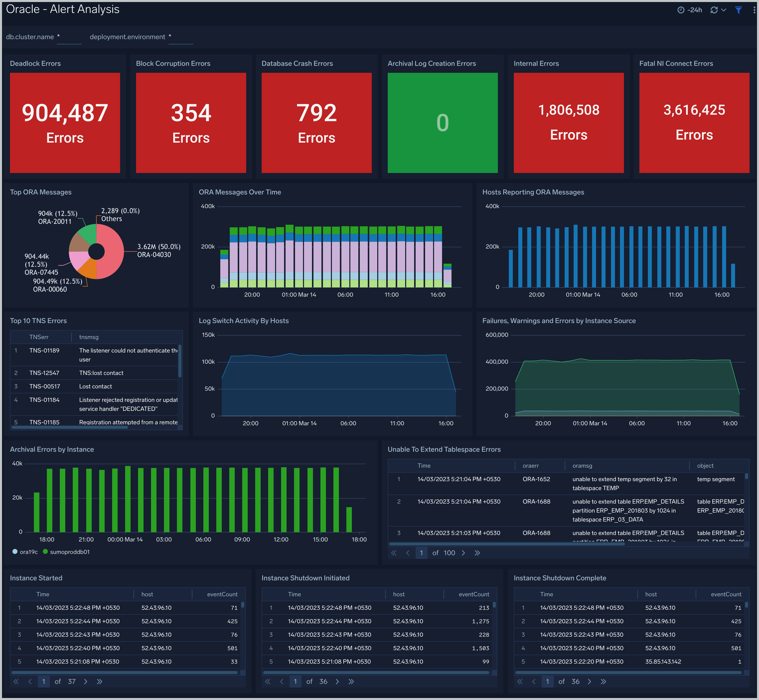Open the Internal Errors 1,806,508 tile

[x=569, y=123]
